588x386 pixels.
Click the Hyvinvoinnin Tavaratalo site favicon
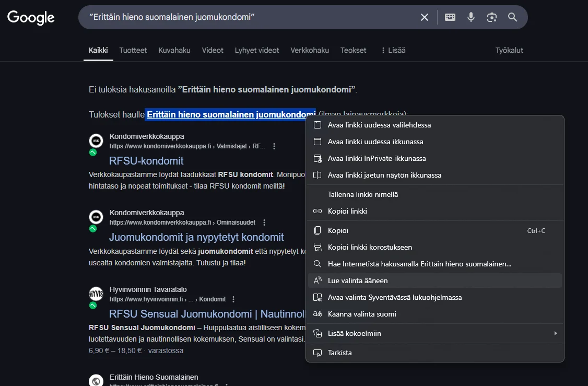point(96,294)
